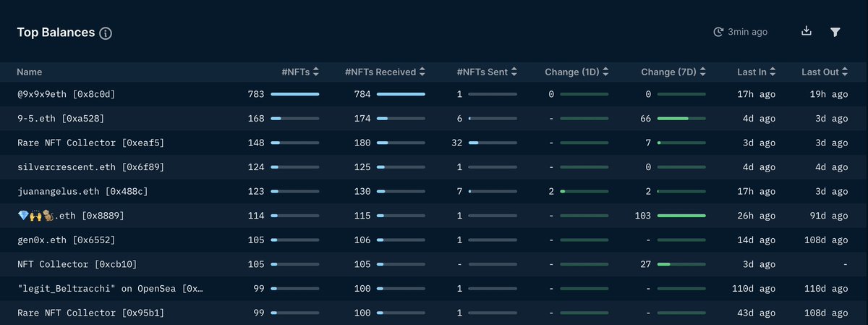Click the 124 NFTs value for silvercrescent.eth

256,167
